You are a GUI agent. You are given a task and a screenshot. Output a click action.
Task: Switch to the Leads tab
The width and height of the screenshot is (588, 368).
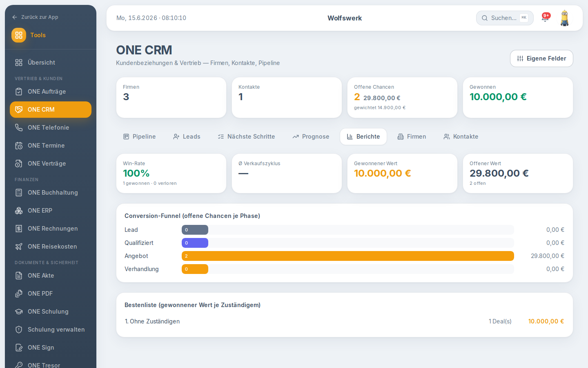point(187,137)
